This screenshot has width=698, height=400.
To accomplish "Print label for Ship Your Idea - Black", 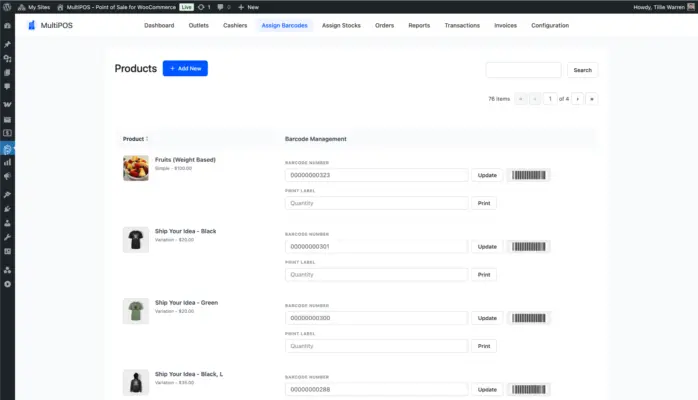I will pos(484,275).
